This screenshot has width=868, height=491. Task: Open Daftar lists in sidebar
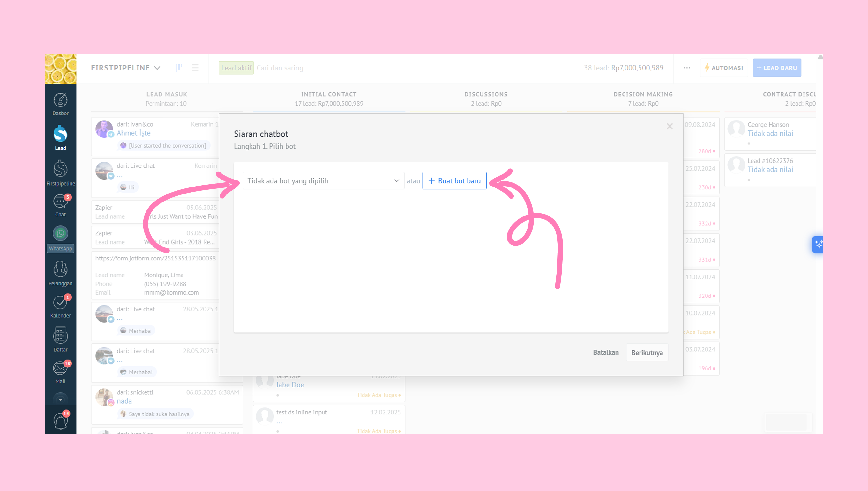tap(60, 340)
